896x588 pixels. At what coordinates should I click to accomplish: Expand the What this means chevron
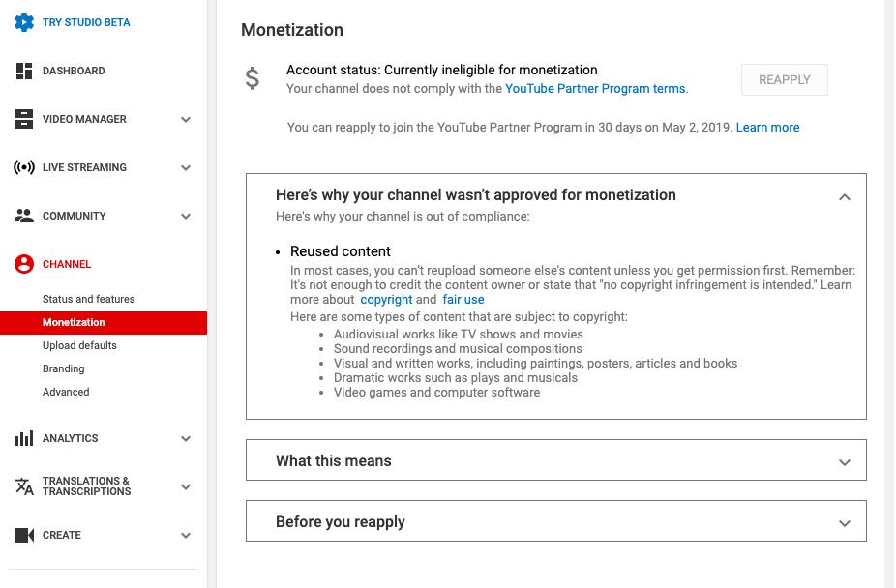click(845, 462)
